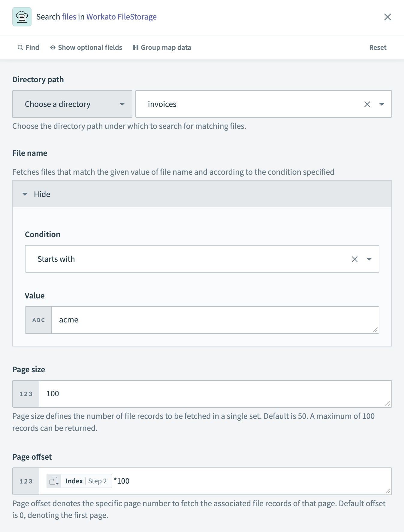Expand the invoices directory dropdown arrow
Screen dimensions: 404x532
pos(382,104)
